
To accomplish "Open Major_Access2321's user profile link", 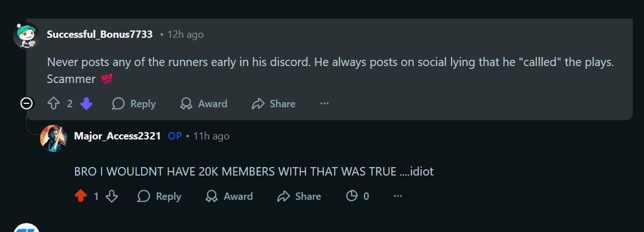I will (x=117, y=136).
